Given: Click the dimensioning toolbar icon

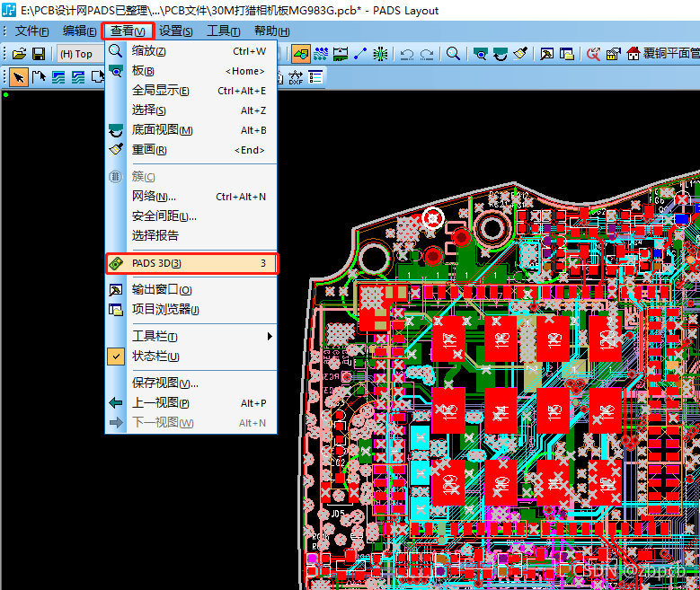Looking at the screenshot, I should click(341, 54).
